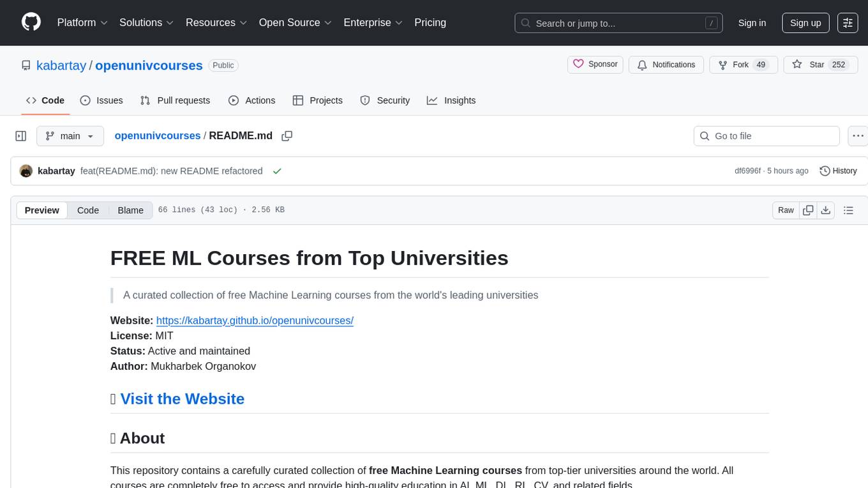
Task: Open the openunivcourses repository link
Action: point(149,65)
